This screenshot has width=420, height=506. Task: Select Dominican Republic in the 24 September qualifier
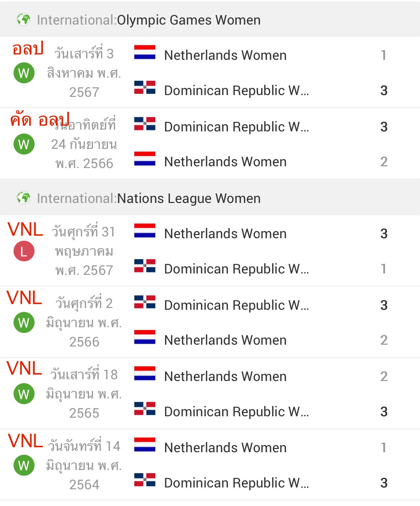(x=237, y=127)
